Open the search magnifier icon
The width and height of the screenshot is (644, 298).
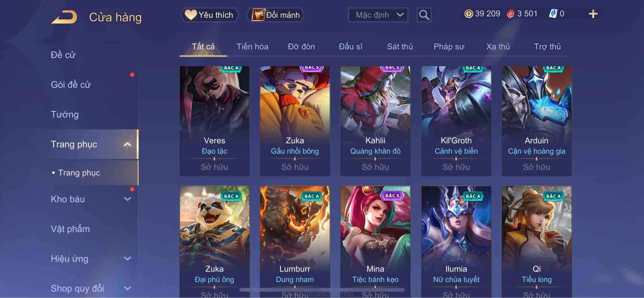coord(424,15)
